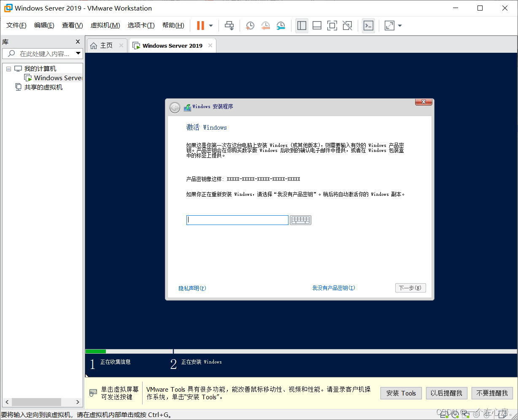Viewport: 518px width, 420px height.
Task: Toggle the console view toolbar icon
Action: pos(368,26)
